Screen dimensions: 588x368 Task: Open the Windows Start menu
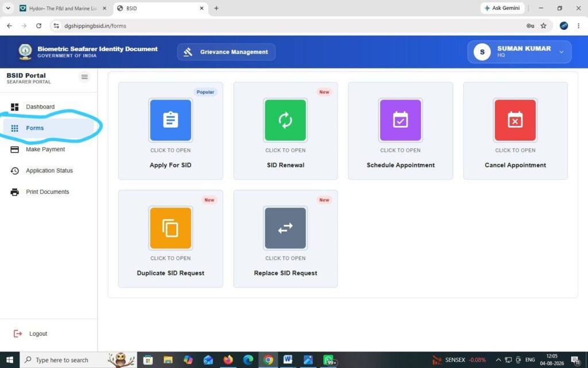(x=10, y=360)
